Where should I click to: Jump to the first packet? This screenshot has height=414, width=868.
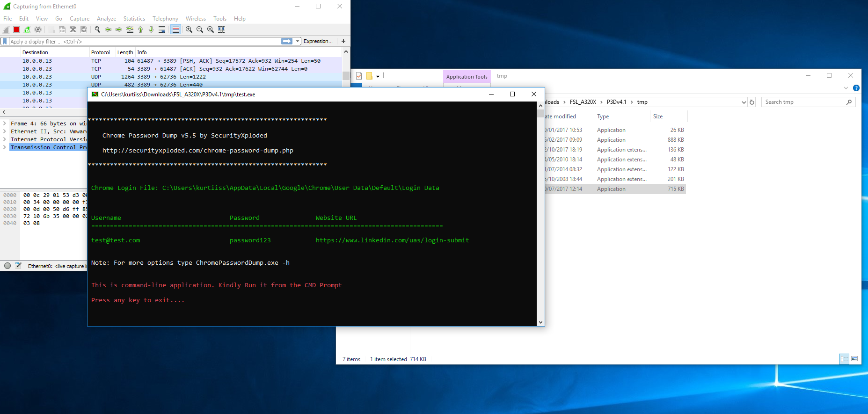pyautogui.click(x=140, y=29)
